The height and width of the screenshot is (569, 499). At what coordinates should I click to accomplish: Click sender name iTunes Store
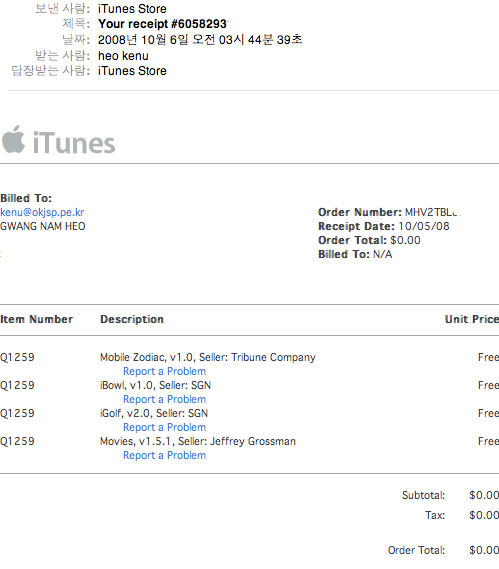pyautogui.click(x=132, y=9)
